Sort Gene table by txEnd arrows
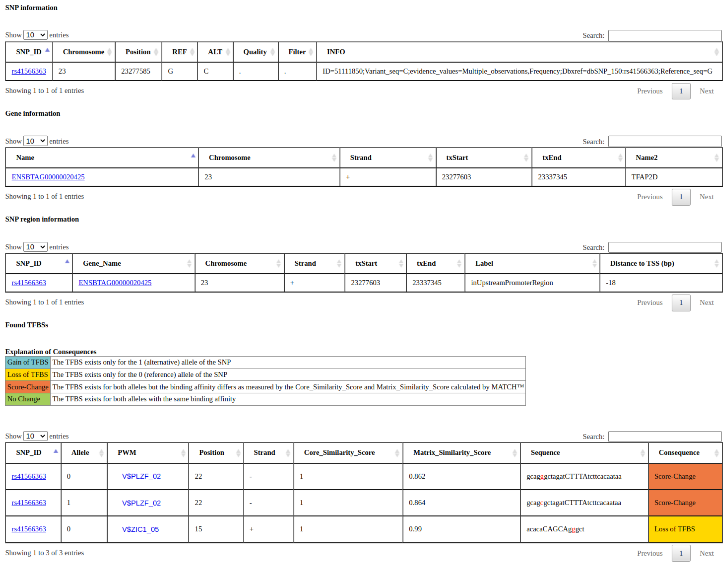 (620, 158)
